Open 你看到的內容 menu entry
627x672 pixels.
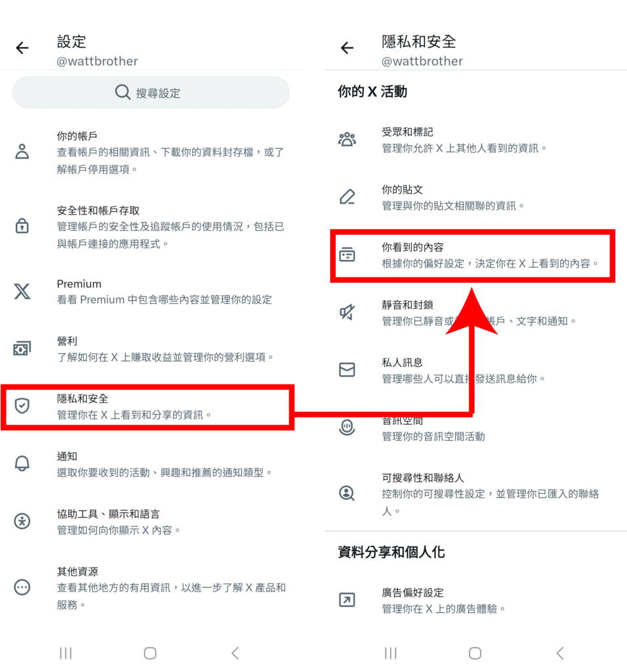473,255
